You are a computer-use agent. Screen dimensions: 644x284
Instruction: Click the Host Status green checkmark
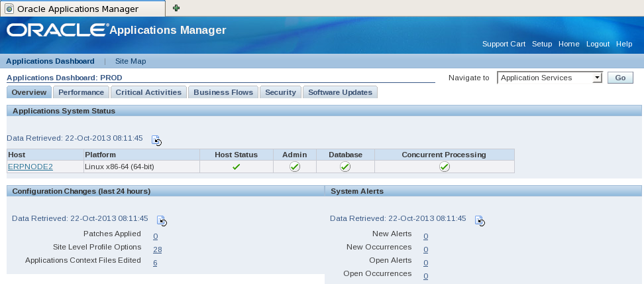tap(236, 167)
